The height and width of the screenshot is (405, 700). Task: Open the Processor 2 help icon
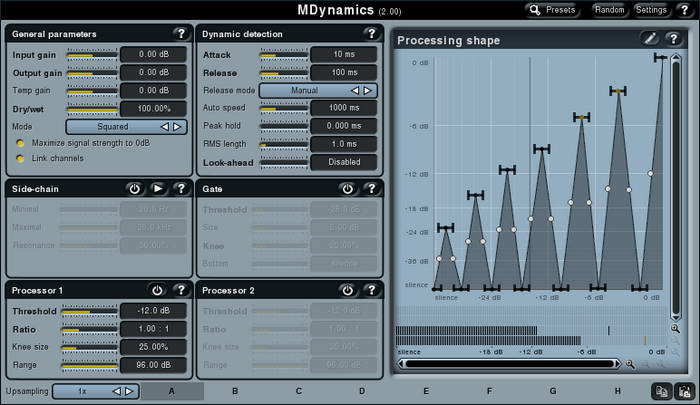[x=371, y=290]
